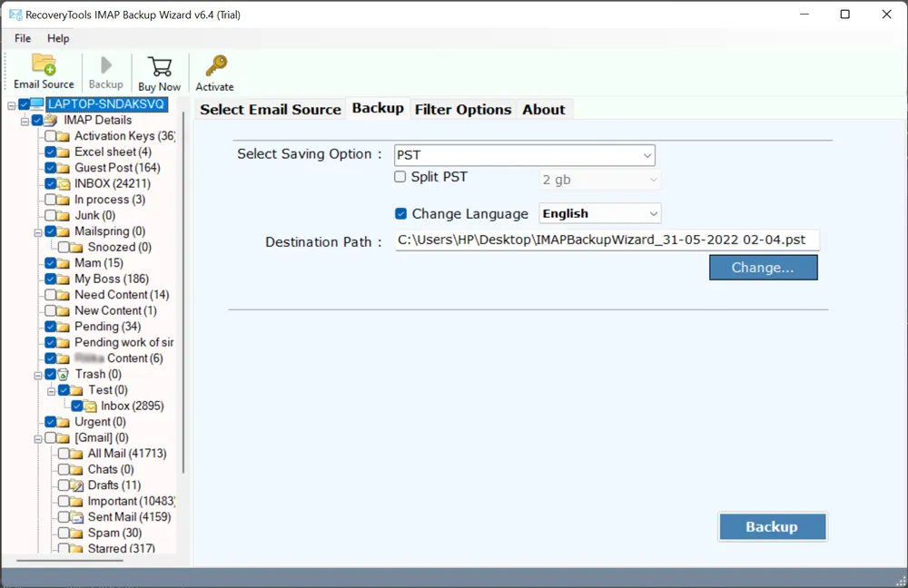Click the LAPTOP-SNDAKSVQ computer icon
The height and width of the screenshot is (588, 908).
37,104
